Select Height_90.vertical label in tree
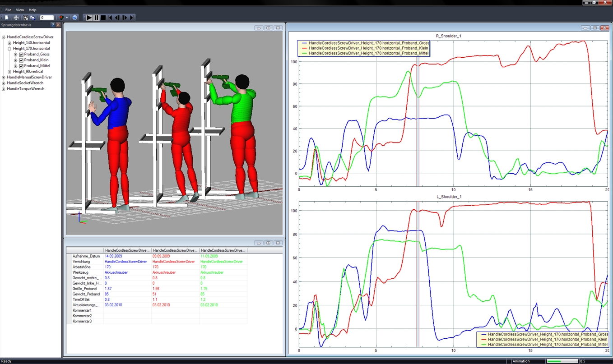613x364 pixels. point(28,72)
